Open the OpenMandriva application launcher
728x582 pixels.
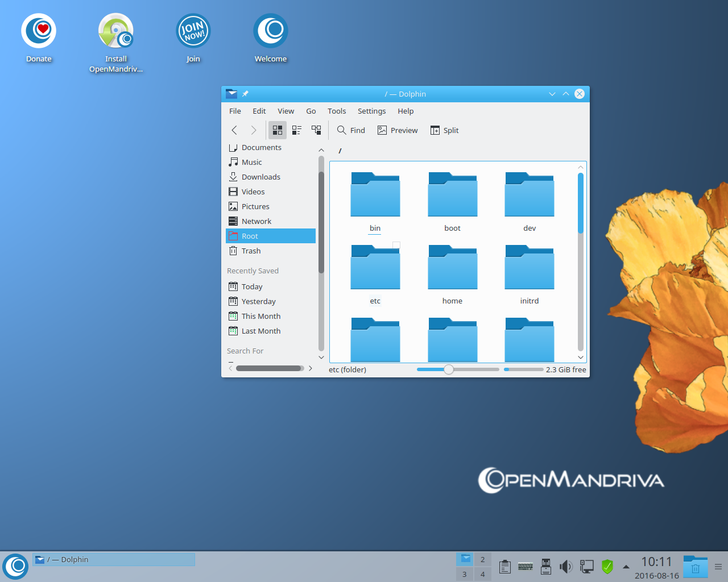15,567
